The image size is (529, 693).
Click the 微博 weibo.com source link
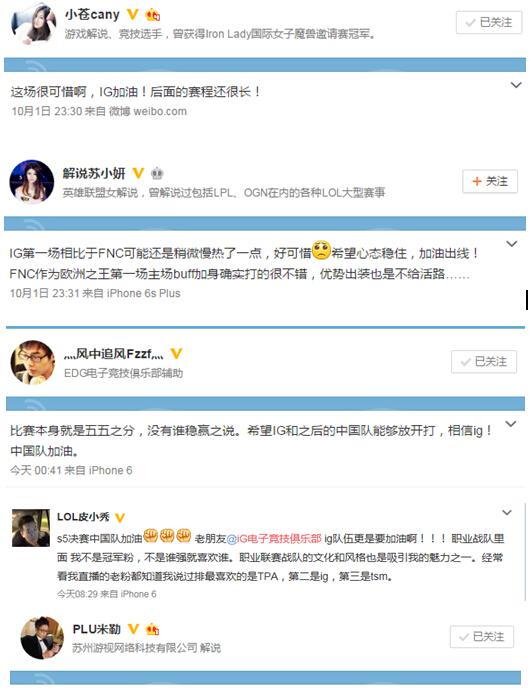point(148,111)
